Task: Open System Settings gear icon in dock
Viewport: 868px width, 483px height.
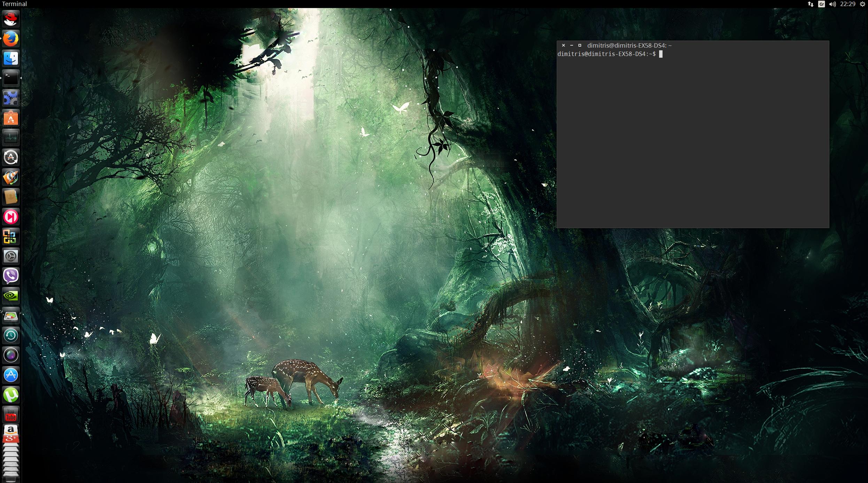Action: pyautogui.click(x=11, y=256)
